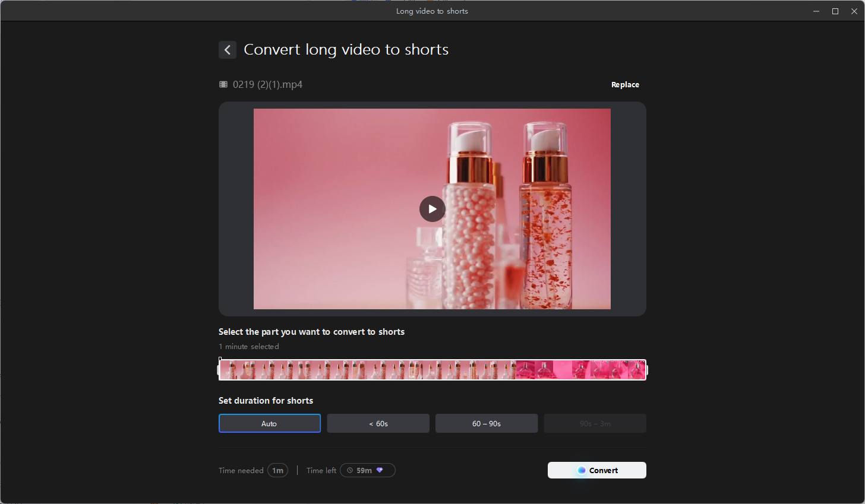865x504 pixels.
Task: Click the 'Long video to shorts' title bar label
Action: (432, 10)
